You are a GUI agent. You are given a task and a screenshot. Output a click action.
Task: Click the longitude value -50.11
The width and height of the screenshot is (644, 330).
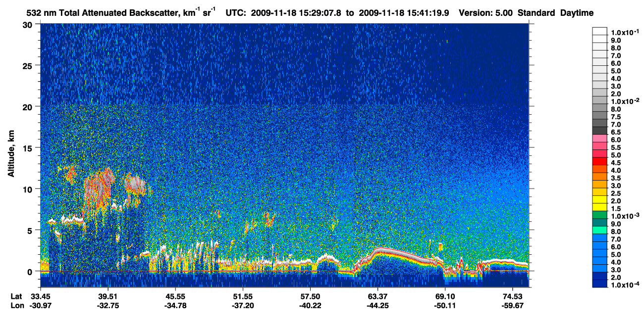click(444, 305)
